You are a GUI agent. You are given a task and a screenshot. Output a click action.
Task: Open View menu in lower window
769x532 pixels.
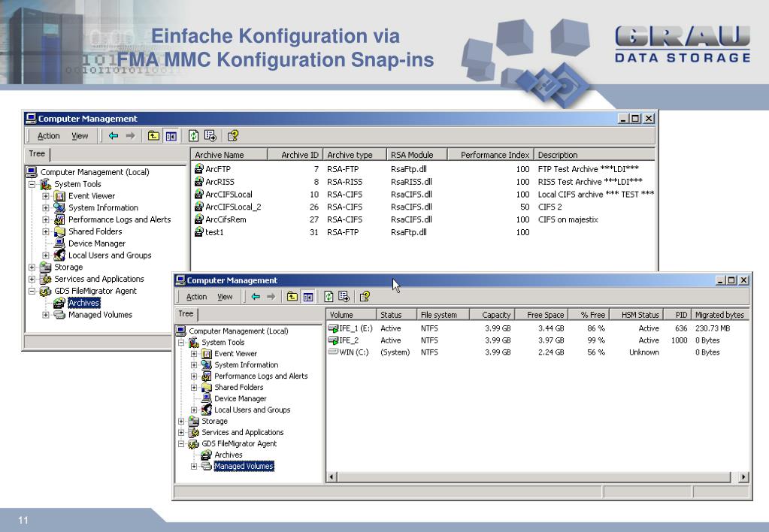click(x=225, y=297)
